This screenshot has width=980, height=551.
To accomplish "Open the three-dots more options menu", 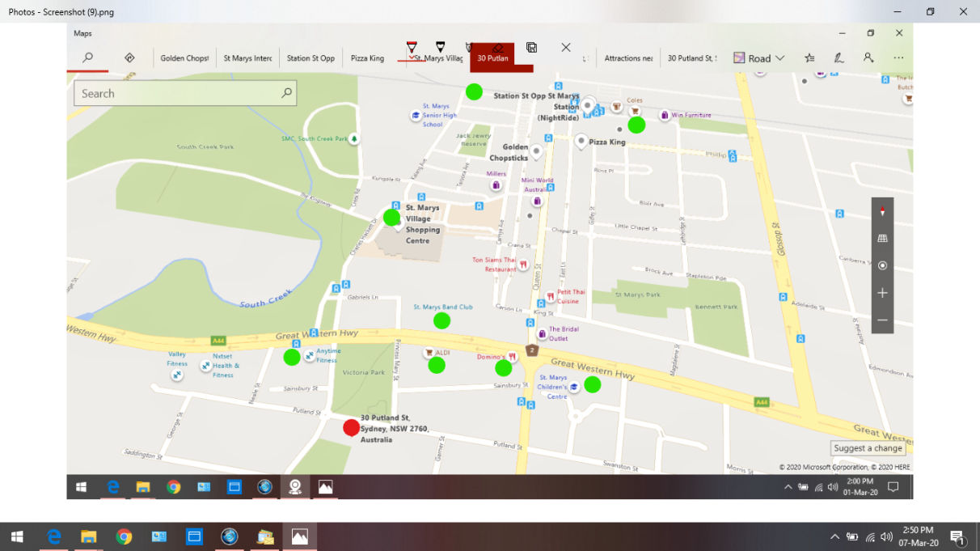I will (898, 58).
